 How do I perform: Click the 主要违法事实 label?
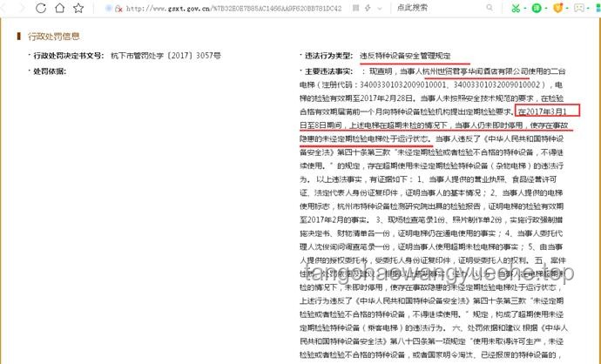pyautogui.click(x=328, y=71)
